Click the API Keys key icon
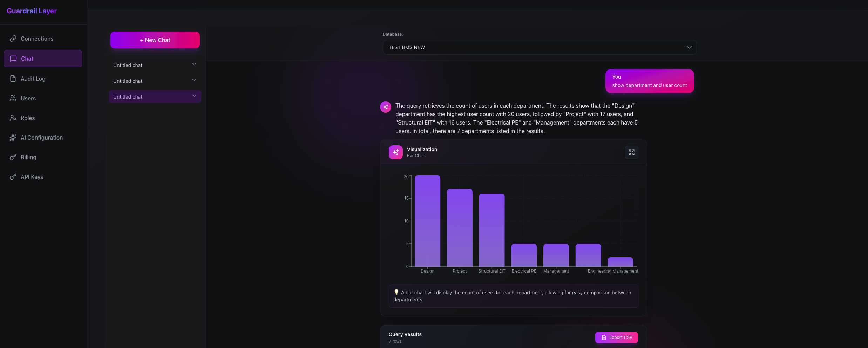The width and height of the screenshot is (868, 348). click(13, 177)
